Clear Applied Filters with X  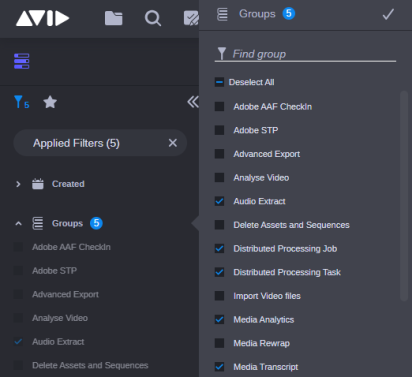tap(173, 143)
